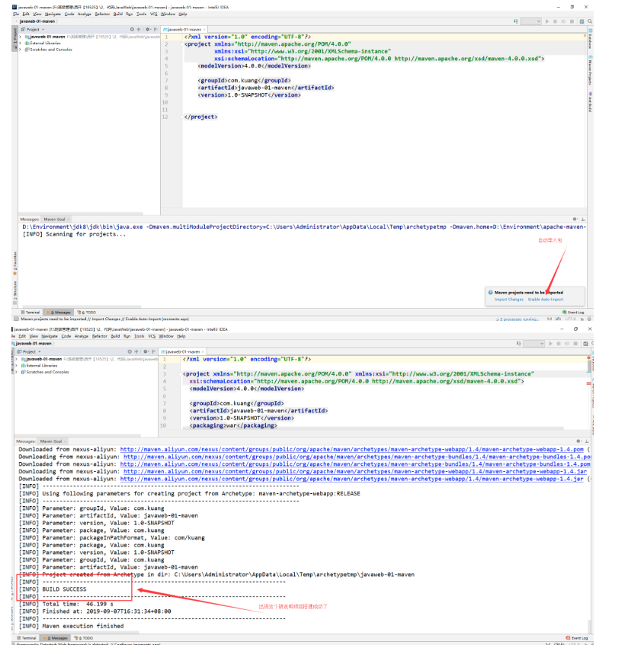Click Build project arrow icon upper toolbar
The height and width of the screenshot is (654, 644).
pyautogui.click(x=515, y=21)
